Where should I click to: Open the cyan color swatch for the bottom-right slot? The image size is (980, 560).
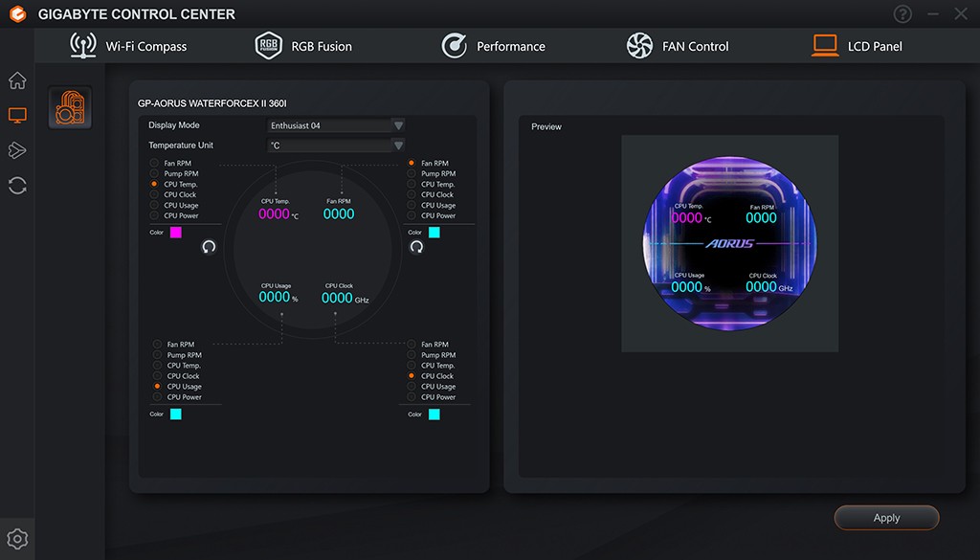(x=434, y=414)
